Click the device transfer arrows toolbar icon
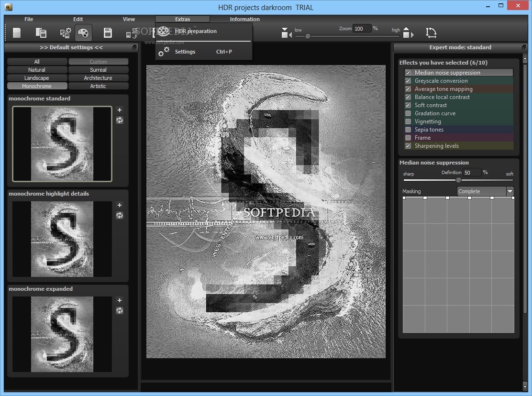532x396 pixels. (x=131, y=33)
